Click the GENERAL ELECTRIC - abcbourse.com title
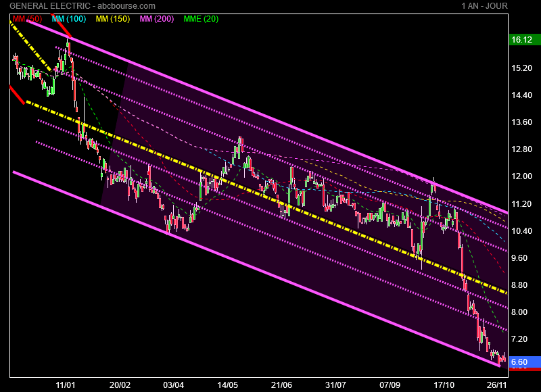 (x=83, y=6)
